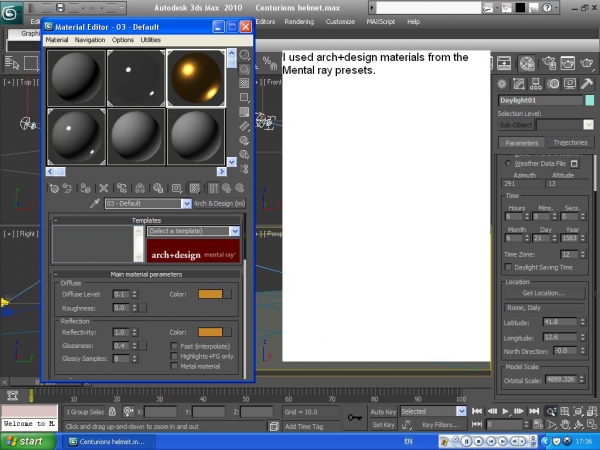This screenshot has width=600, height=450.
Task: Click Assign Material to Selection icon
Action: [x=85, y=188]
